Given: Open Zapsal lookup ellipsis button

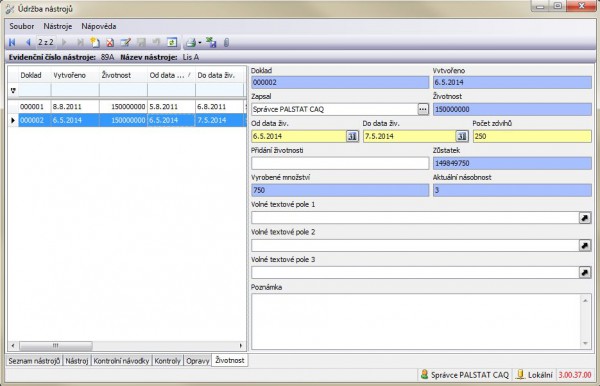Looking at the screenshot, I should coord(423,109).
